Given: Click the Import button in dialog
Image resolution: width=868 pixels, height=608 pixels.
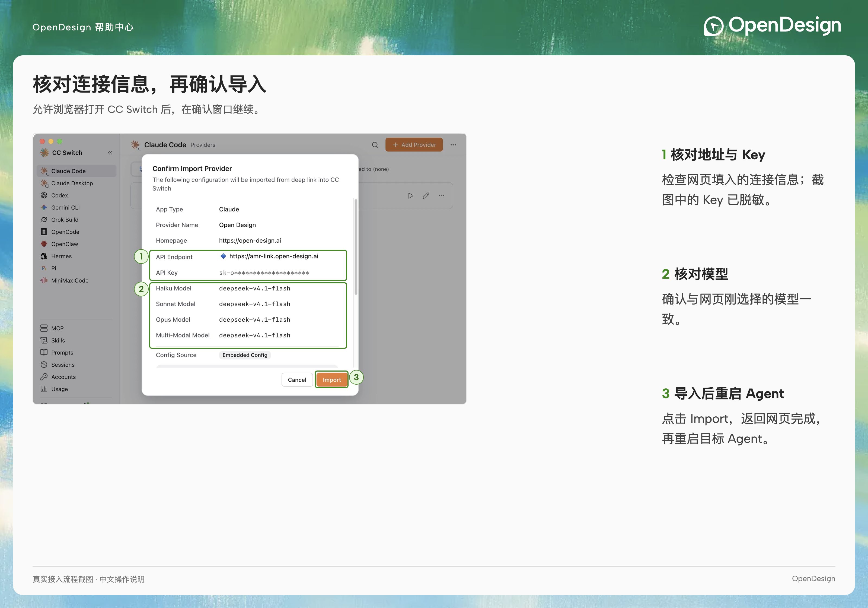Looking at the screenshot, I should point(331,379).
